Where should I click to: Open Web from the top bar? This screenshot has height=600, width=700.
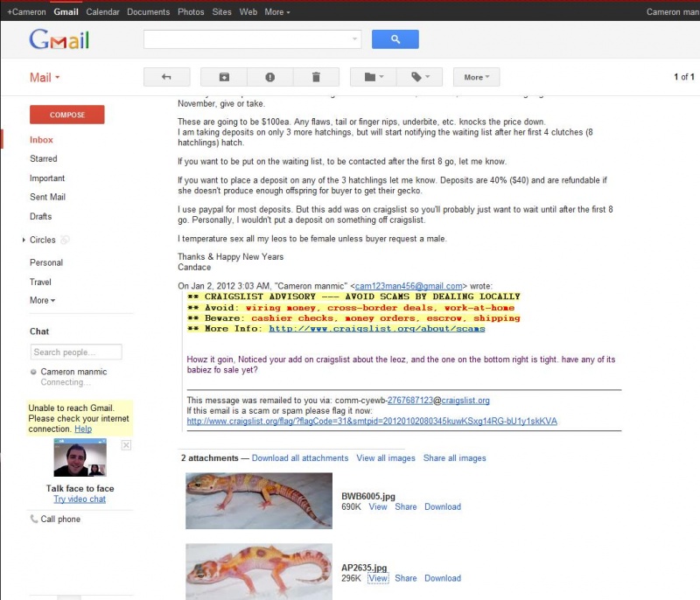(248, 12)
